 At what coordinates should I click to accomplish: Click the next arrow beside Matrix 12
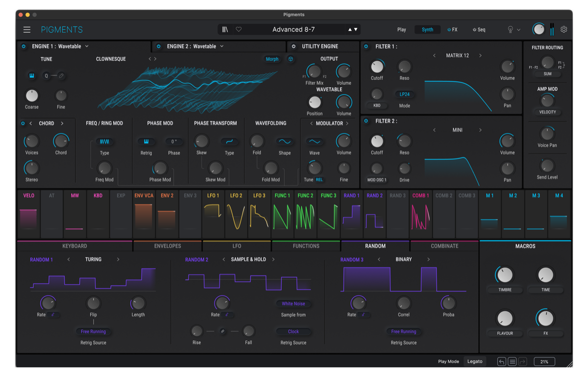coord(481,55)
